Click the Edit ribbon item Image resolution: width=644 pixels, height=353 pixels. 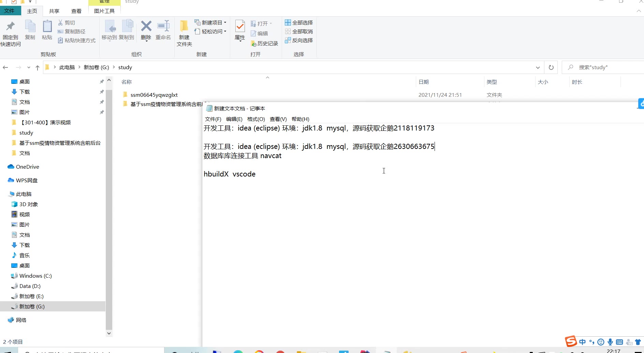click(x=259, y=33)
